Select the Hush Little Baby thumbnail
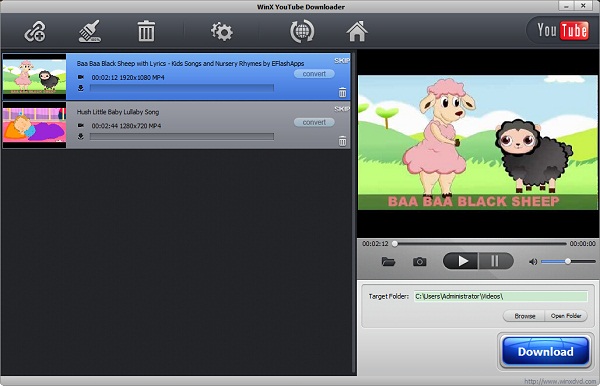 pyautogui.click(x=34, y=125)
